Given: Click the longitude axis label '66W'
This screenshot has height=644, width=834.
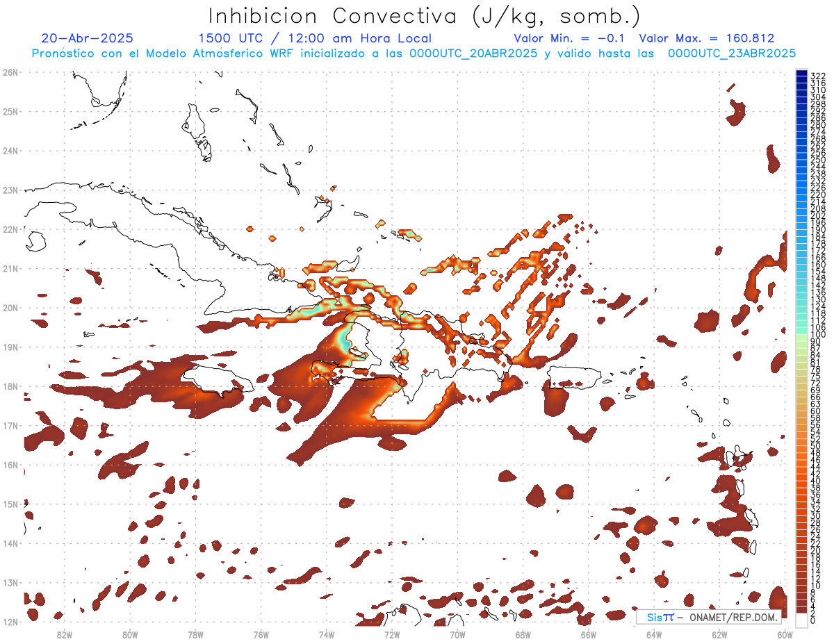Looking at the screenshot, I should click(589, 634).
